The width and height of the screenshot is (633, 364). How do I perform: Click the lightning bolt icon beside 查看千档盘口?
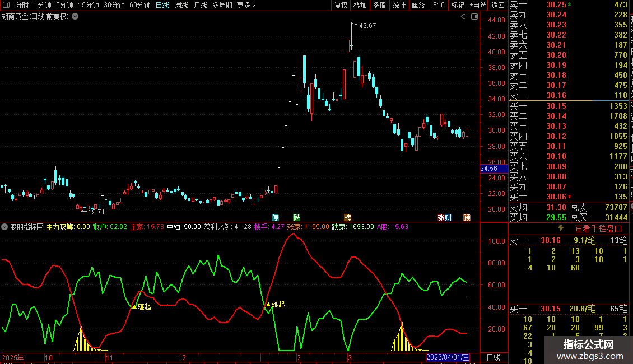click(561, 228)
